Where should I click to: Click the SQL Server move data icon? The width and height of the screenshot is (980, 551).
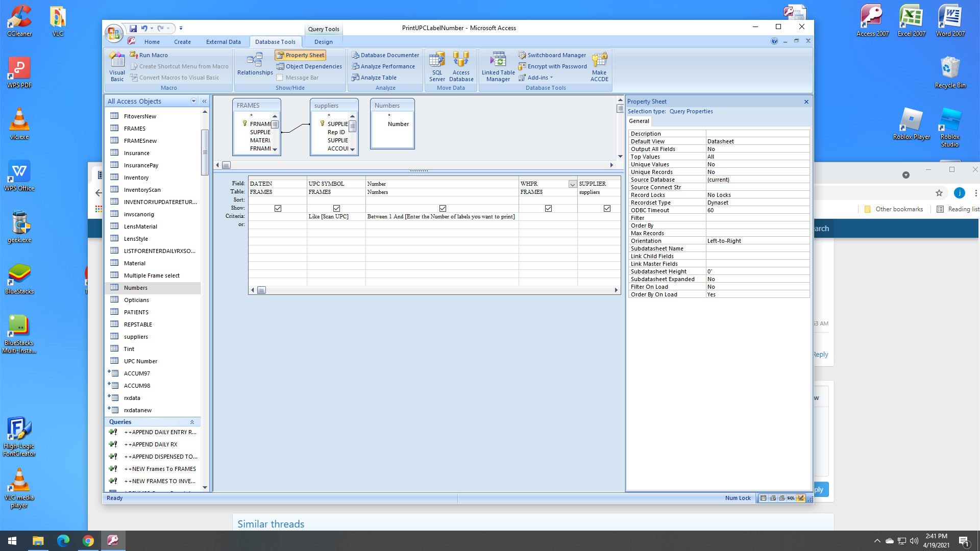[x=437, y=66]
